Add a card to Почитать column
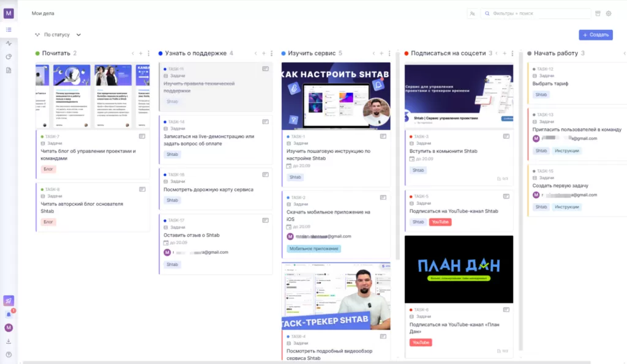This screenshot has height=364, width=627. click(141, 53)
